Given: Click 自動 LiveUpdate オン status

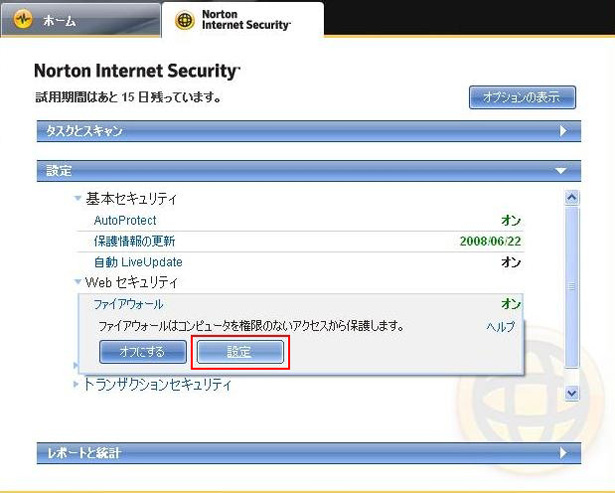Looking at the screenshot, I should 511,262.
